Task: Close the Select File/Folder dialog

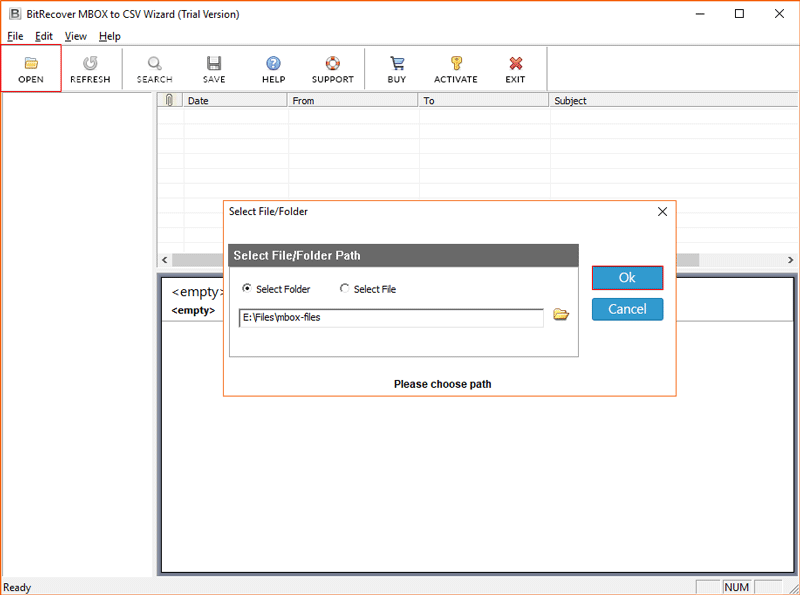Action: point(662,211)
